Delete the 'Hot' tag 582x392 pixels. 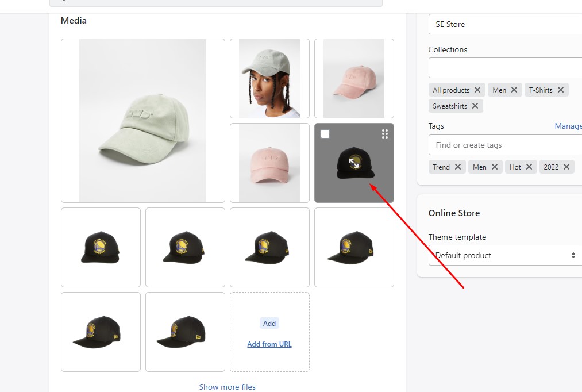point(529,167)
